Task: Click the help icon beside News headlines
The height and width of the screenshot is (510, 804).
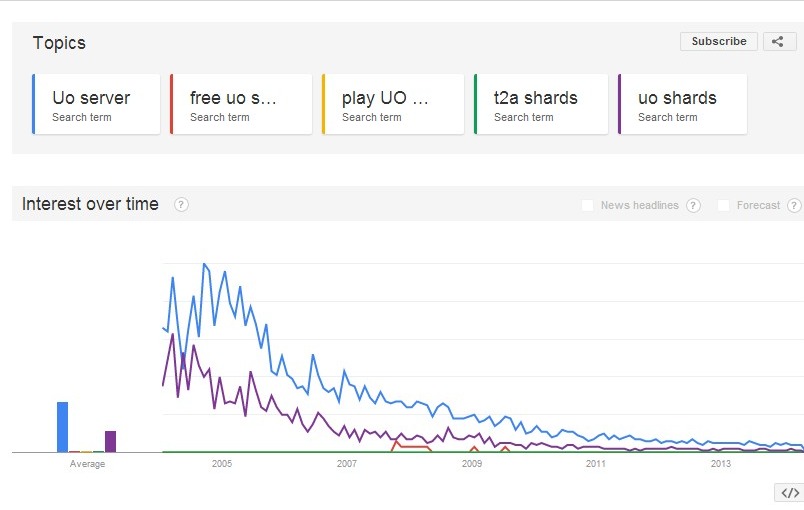Action: pyautogui.click(x=693, y=206)
